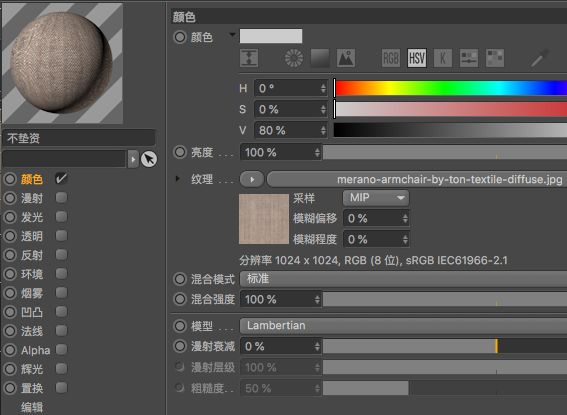
Task: Select the 透明 channel tab
Action: tap(32, 236)
